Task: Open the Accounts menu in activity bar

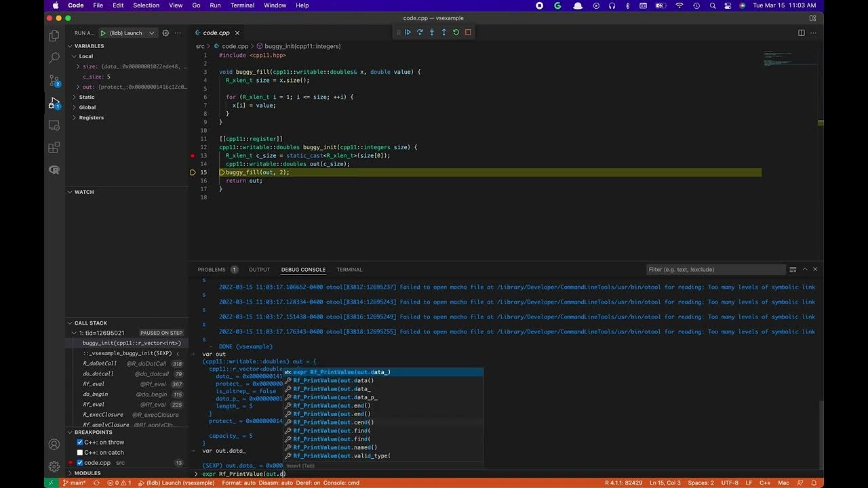Action: pos(54,445)
